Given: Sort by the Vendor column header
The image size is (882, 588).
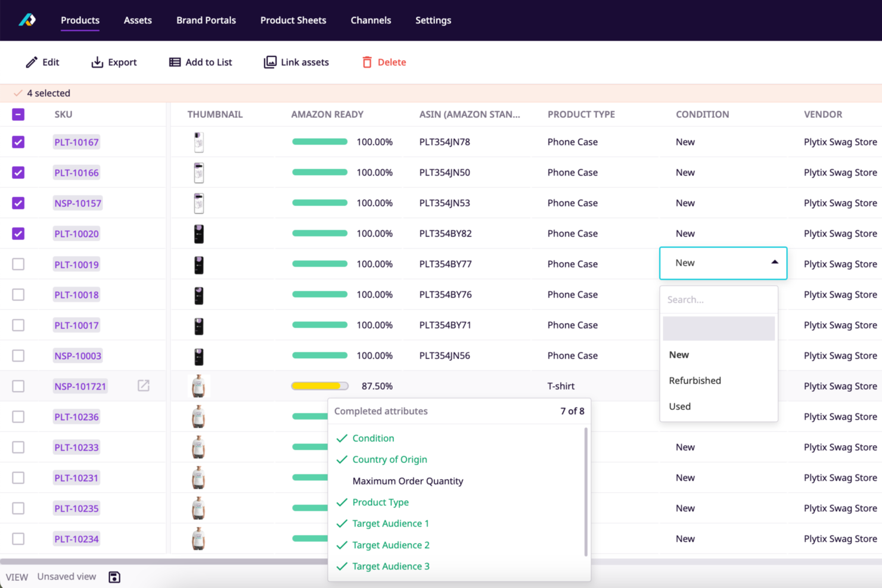Looking at the screenshot, I should coord(823,114).
